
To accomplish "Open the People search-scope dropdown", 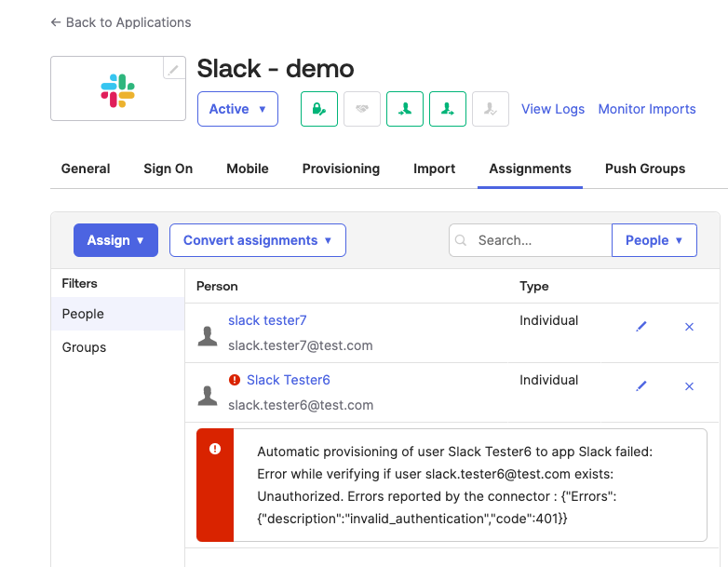I will coord(654,240).
